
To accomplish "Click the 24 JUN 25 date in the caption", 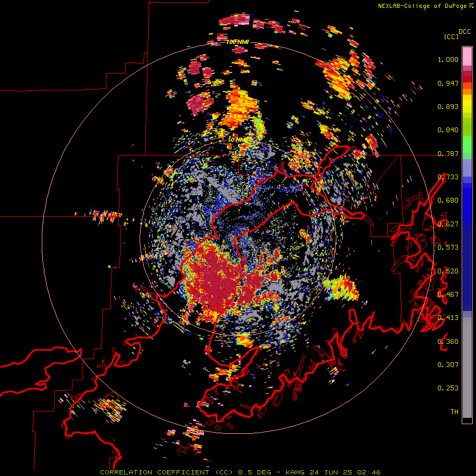I will click(x=332, y=472).
